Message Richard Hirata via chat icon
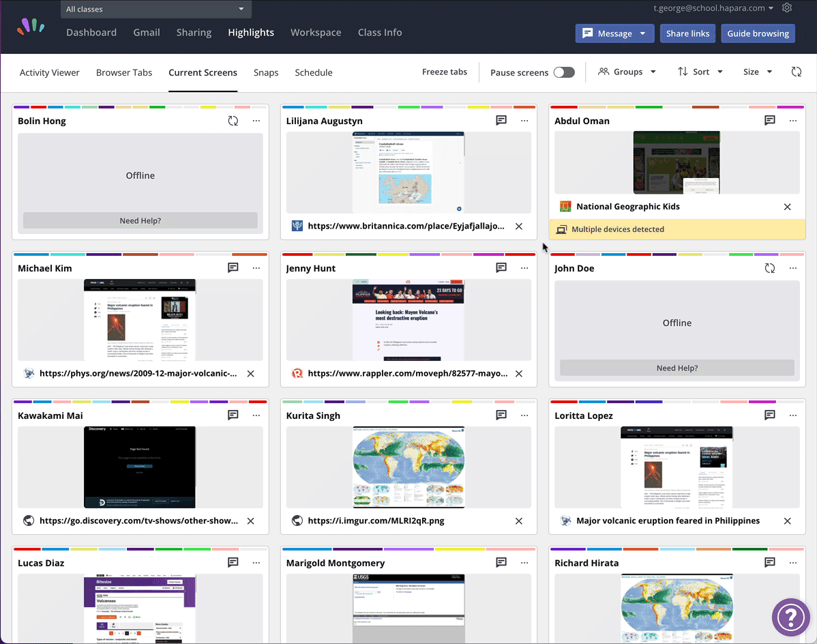Screen dimensions: 817x644 click(x=769, y=563)
